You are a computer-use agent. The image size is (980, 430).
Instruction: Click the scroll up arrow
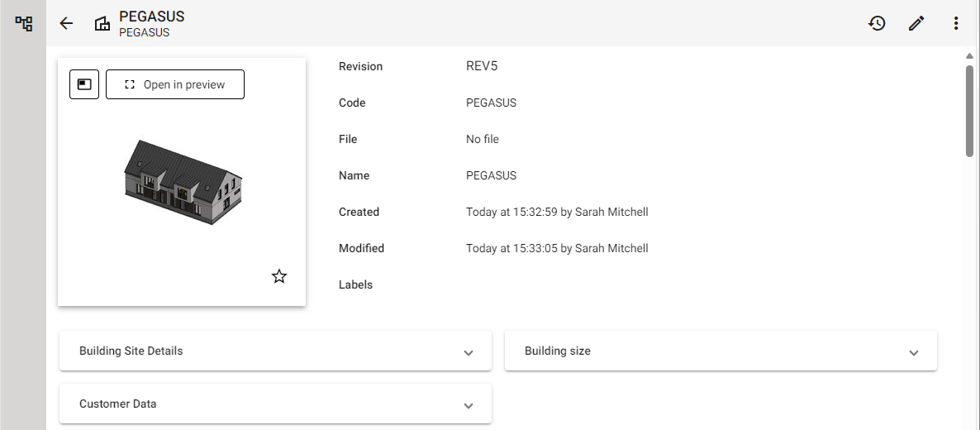point(970,56)
